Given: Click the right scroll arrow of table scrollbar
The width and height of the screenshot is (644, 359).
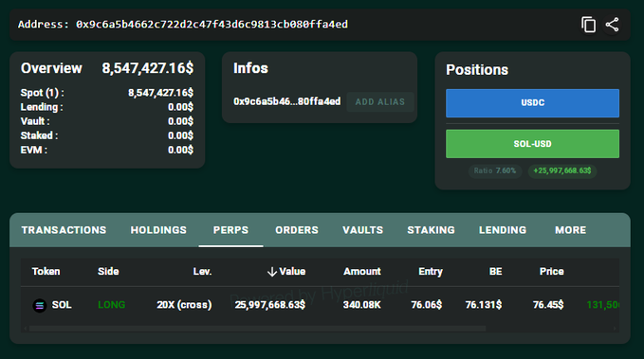Looking at the screenshot, I should (615, 329).
